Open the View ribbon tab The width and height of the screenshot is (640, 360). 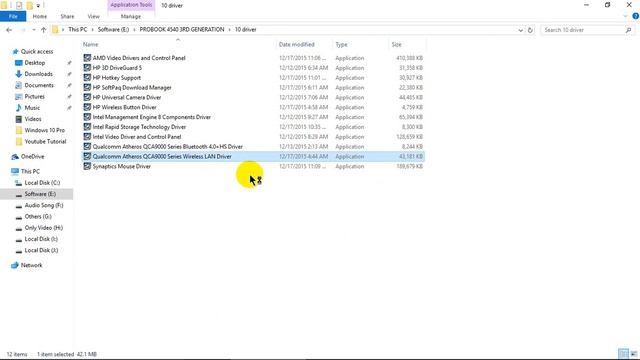[x=93, y=16]
